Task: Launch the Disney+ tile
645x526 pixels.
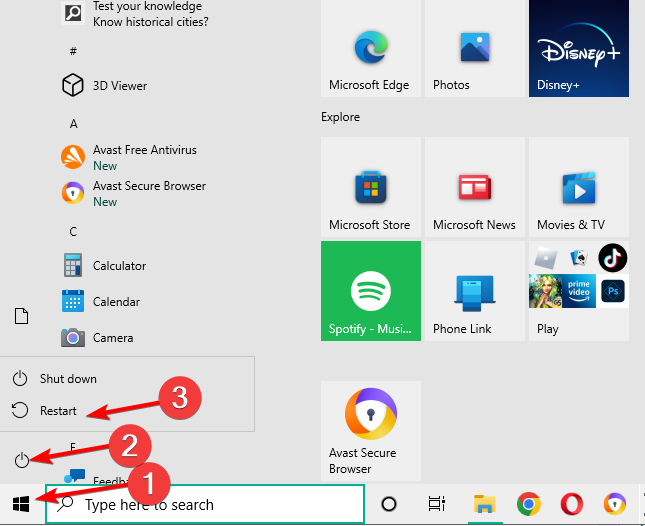Action: [x=579, y=49]
